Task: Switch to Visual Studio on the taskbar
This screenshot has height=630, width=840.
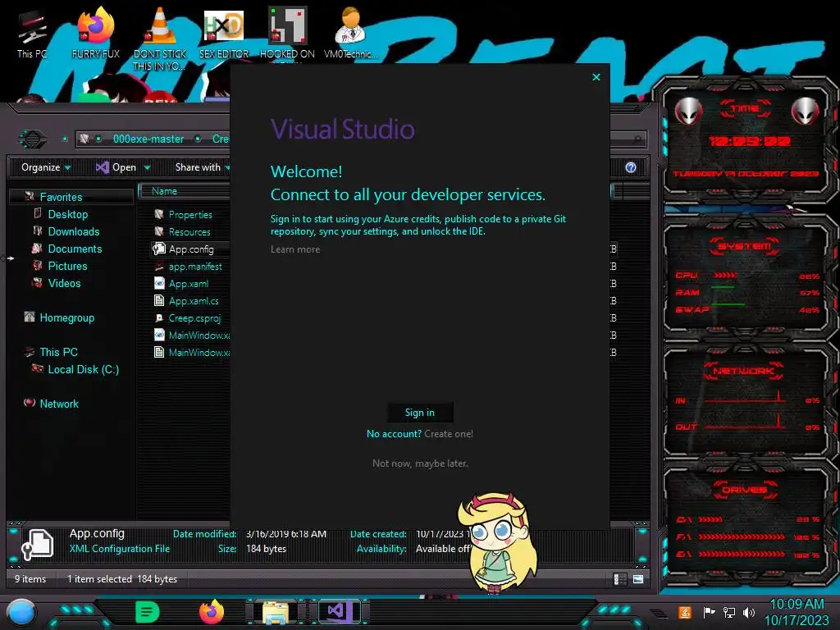Action: [x=339, y=612]
